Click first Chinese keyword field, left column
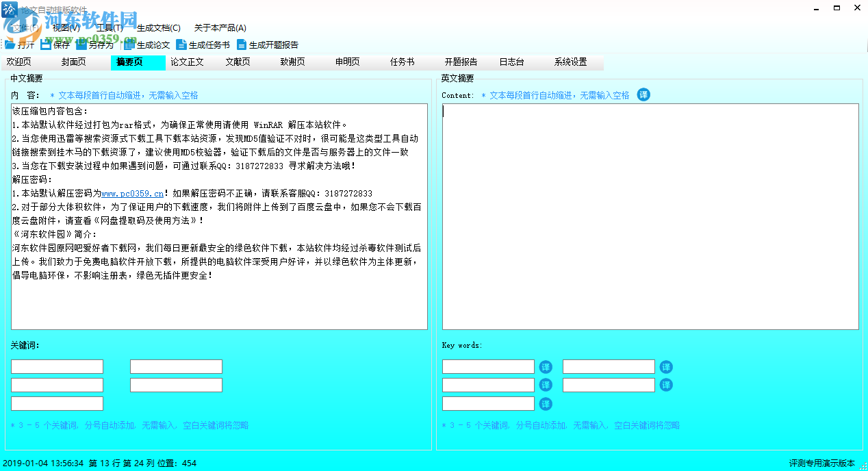868x471 pixels. (x=57, y=367)
